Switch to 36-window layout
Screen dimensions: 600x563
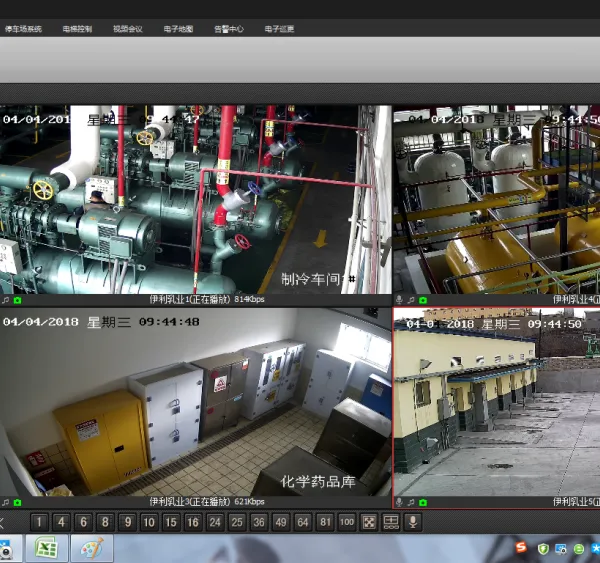259,522
